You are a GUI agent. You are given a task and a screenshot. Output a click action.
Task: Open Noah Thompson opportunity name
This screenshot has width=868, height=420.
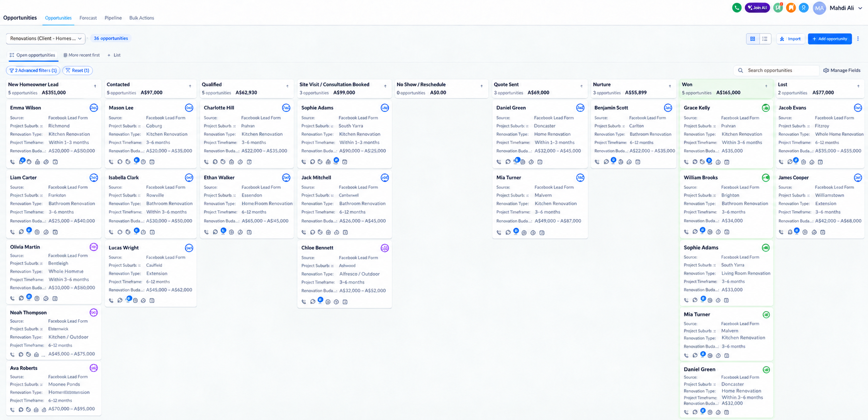point(28,313)
